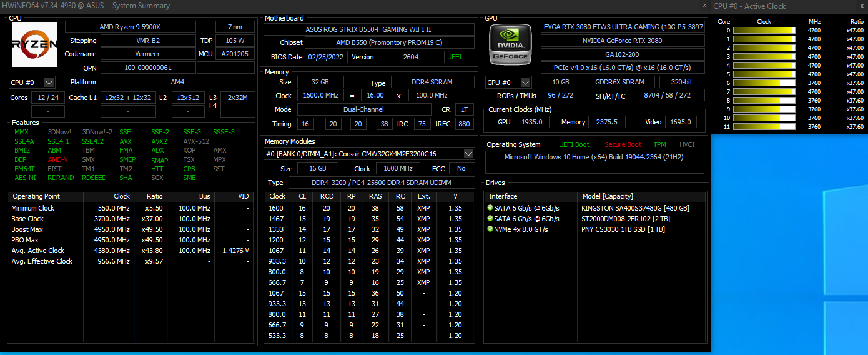Click the DDR4-3200 / PC4-25600 module type field
Viewport: 868px width, 355px height.
point(381,182)
